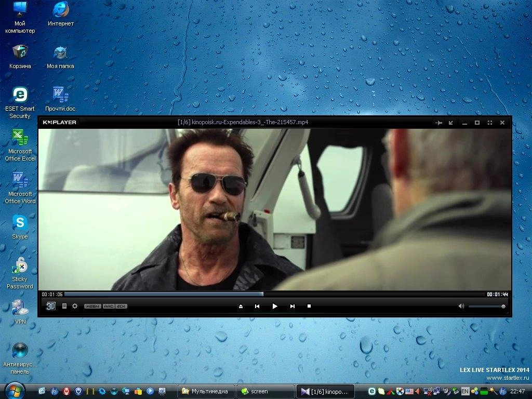Click the video file title text

pyautogui.click(x=243, y=122)
